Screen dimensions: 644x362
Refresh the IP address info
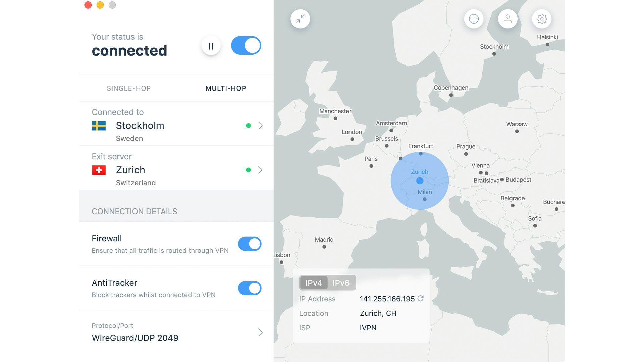coord(421,298)
